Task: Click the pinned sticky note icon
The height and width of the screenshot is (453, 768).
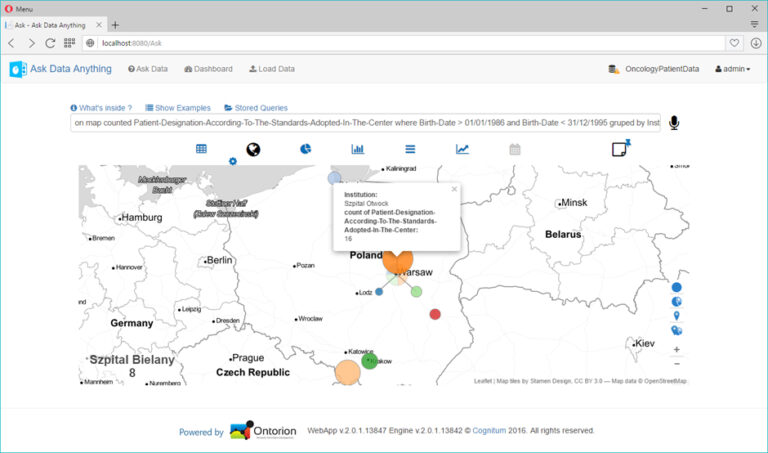Action: point(621,149)
